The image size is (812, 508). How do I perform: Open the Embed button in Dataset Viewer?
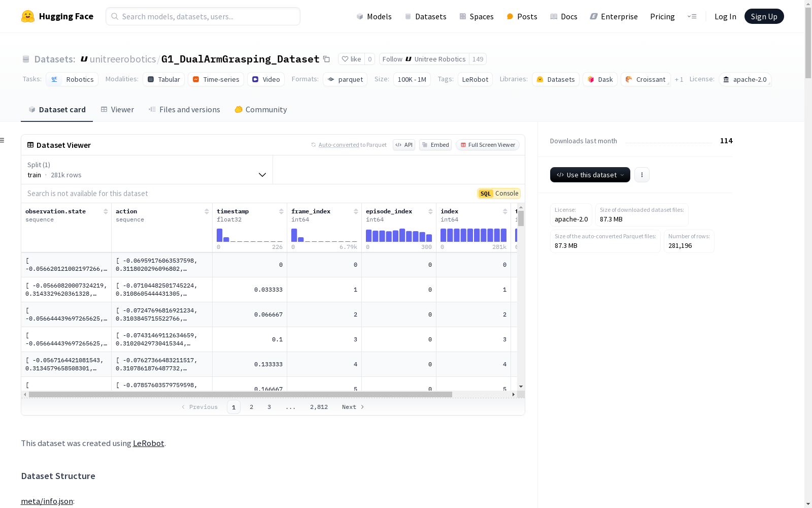pos(435,145)
